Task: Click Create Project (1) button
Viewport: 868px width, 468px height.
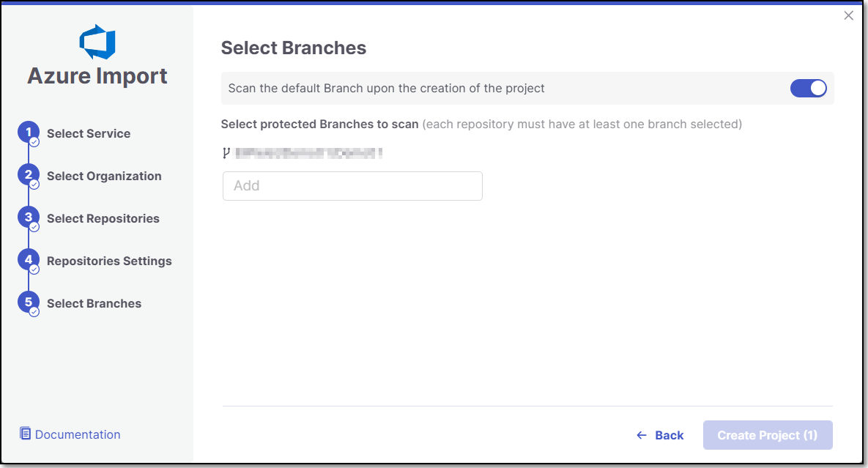Action: tap(768, 435)
